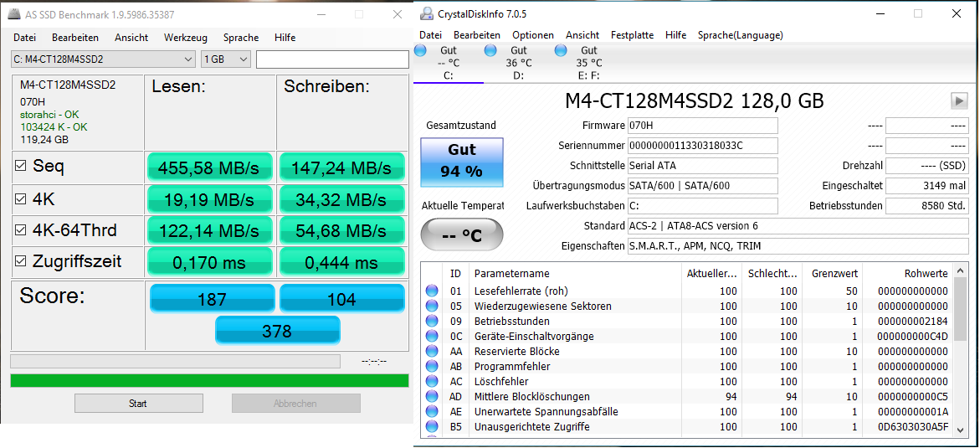The image size is (980, 448).
Task: Open Werkzeug menu in AS SSD Benchmark
Action: [x=186, y=38]
